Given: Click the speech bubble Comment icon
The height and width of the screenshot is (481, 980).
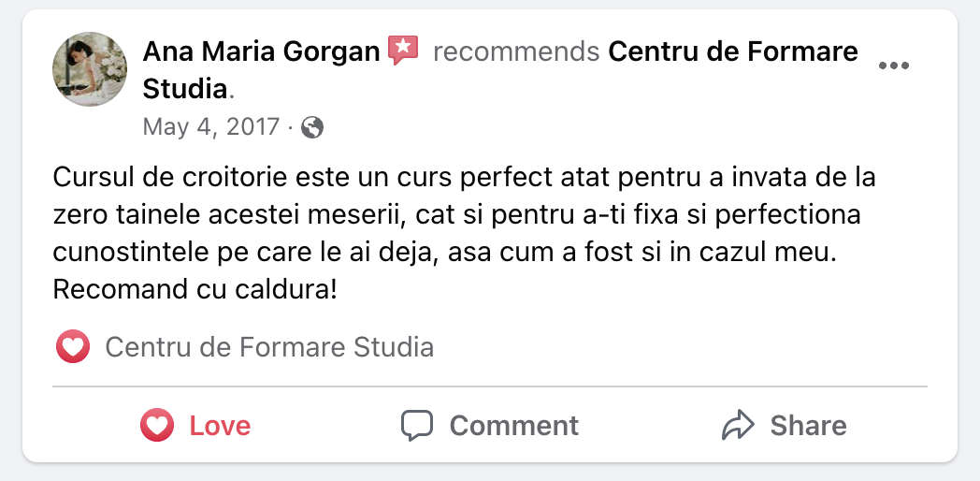Looking at the screenshot, I should coord(416,426).
